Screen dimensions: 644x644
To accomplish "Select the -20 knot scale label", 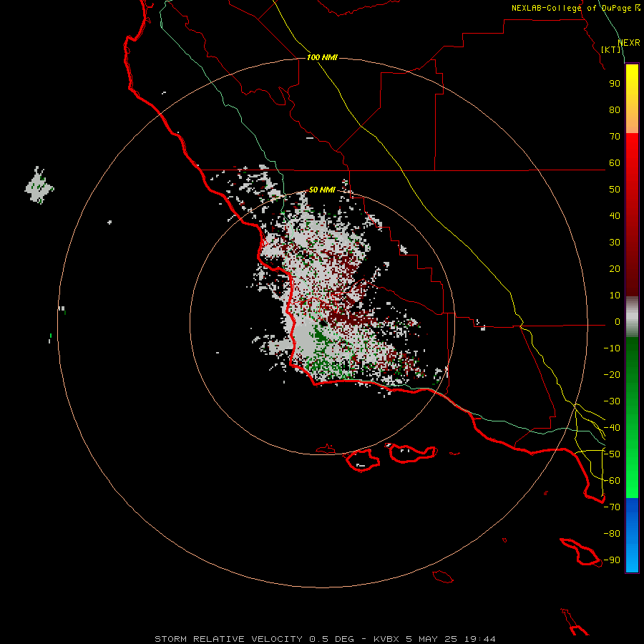I will [x=612, y=375].
